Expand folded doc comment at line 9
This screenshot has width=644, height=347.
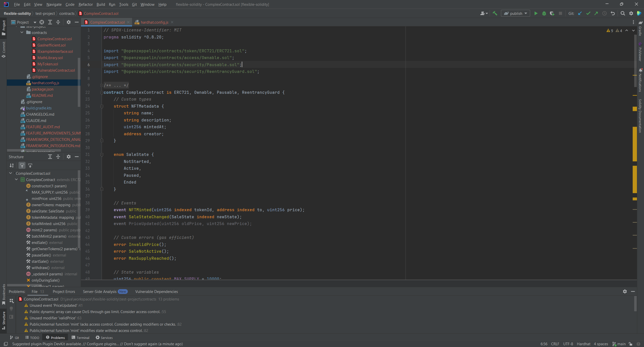click(102, 85)
